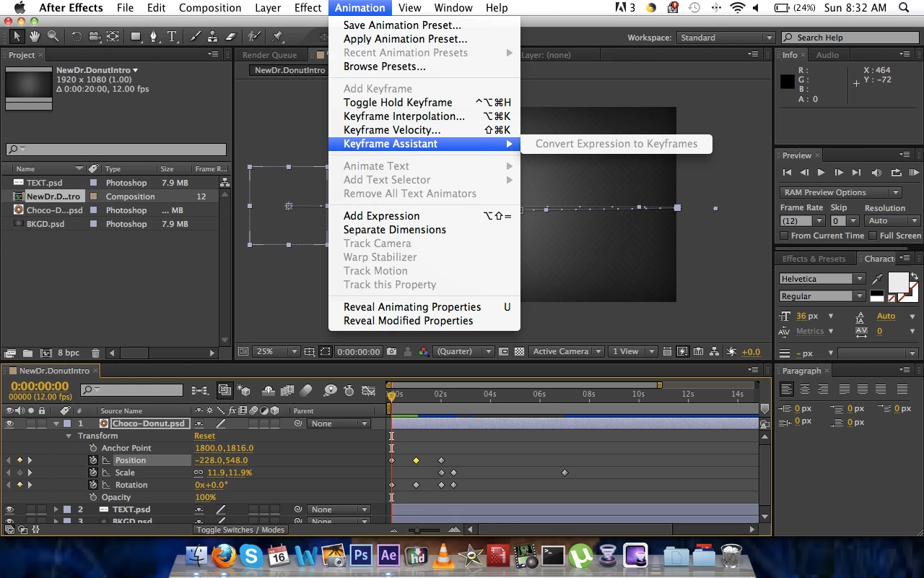Collapse the Choco-Donut.psd layer twirl
924x578 pixels.
(x=56, y=423)
